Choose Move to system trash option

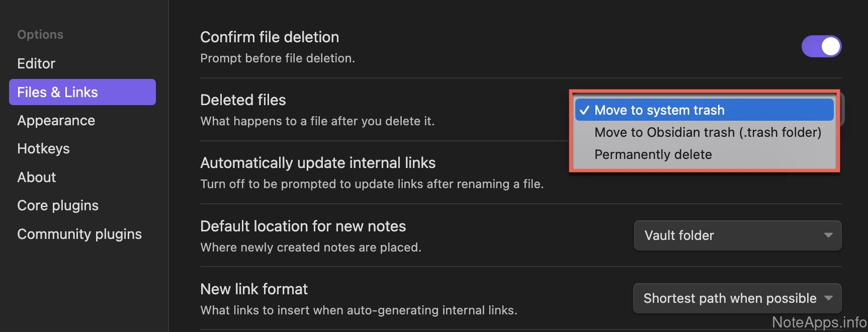[x=659, y=110]
